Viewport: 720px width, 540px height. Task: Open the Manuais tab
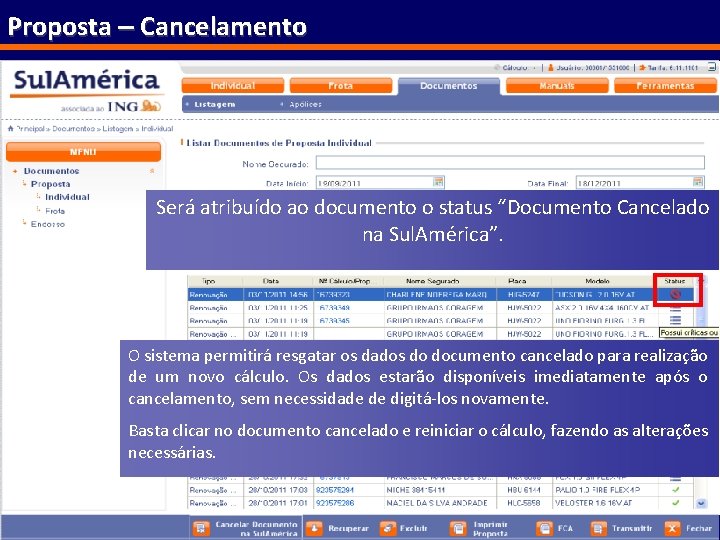pos(557,86)
